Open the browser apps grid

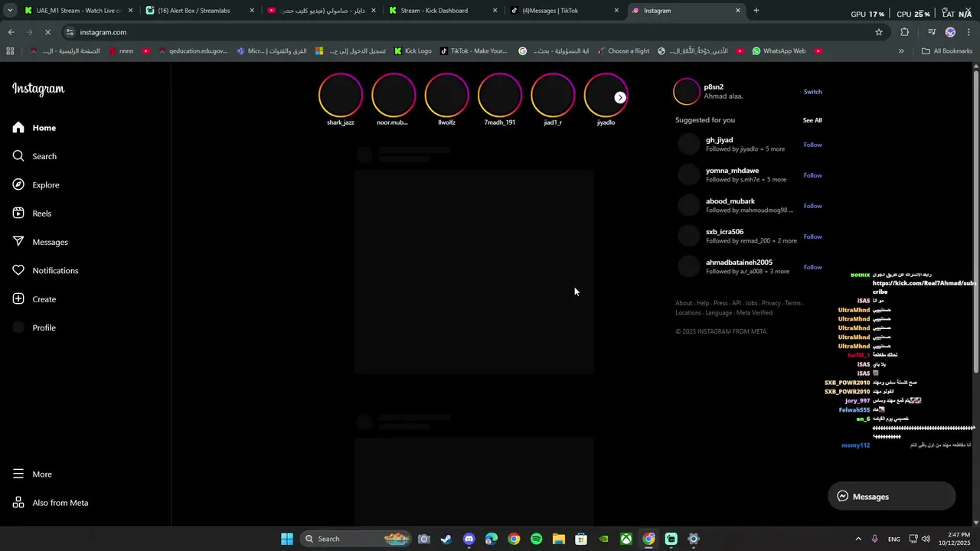click(x=10, y=51)
